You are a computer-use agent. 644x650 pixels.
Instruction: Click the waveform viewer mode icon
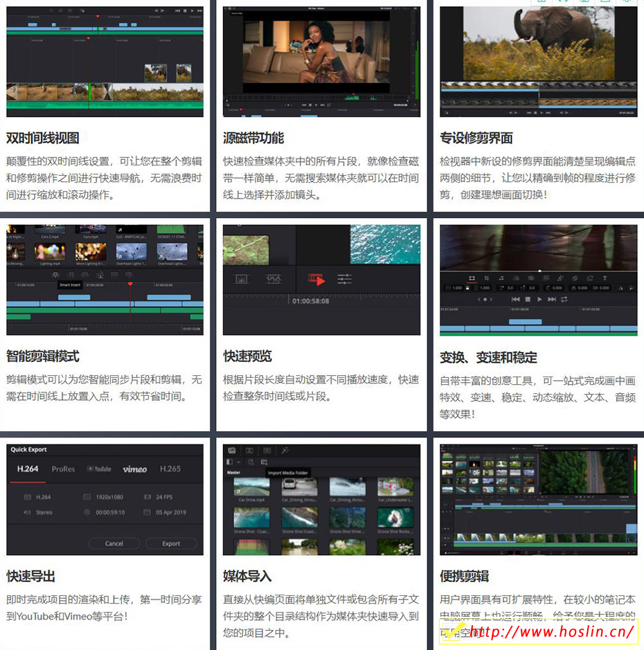[274, 280]
